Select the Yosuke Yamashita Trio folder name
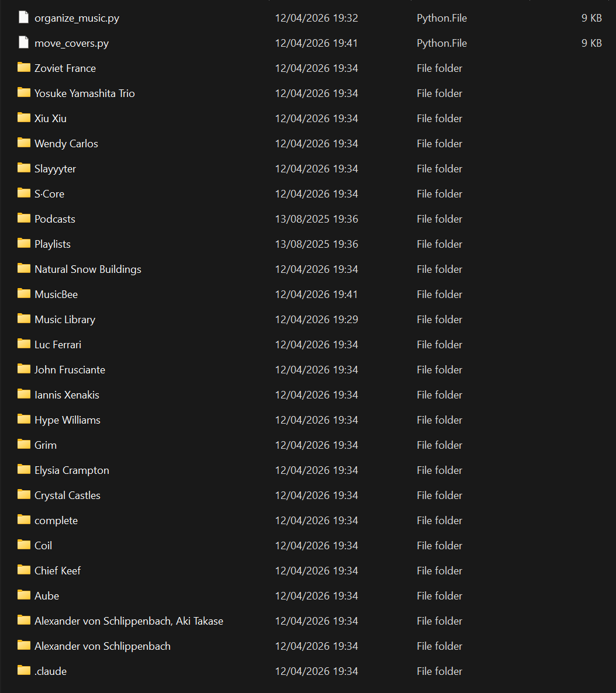Viewport: 616px width, 693px height. 85,93
